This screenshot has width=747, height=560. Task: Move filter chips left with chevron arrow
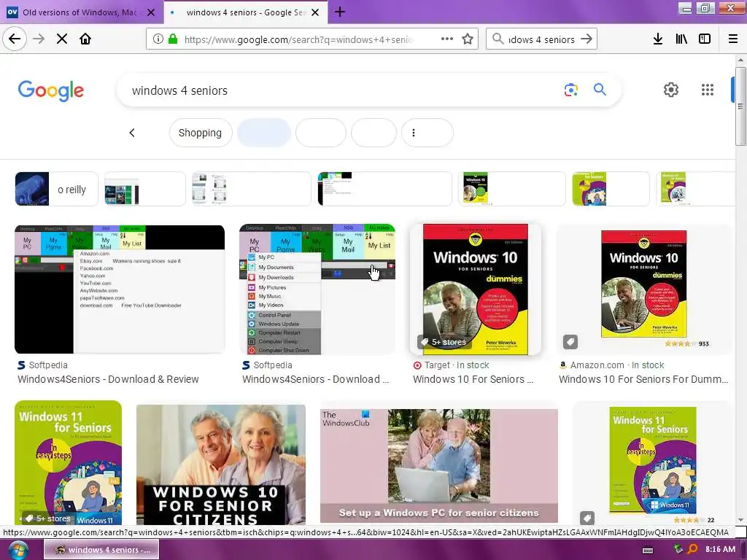tap(132, 133)
